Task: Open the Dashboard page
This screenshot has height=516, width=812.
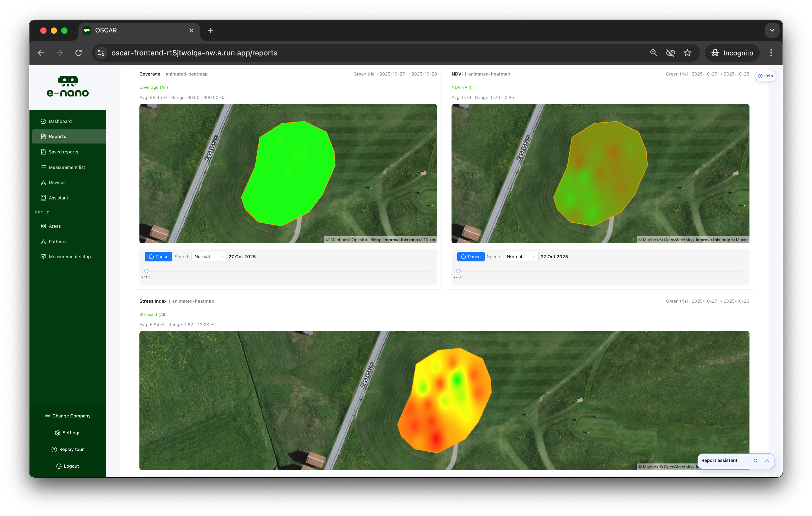Action: tap(60, 121)
